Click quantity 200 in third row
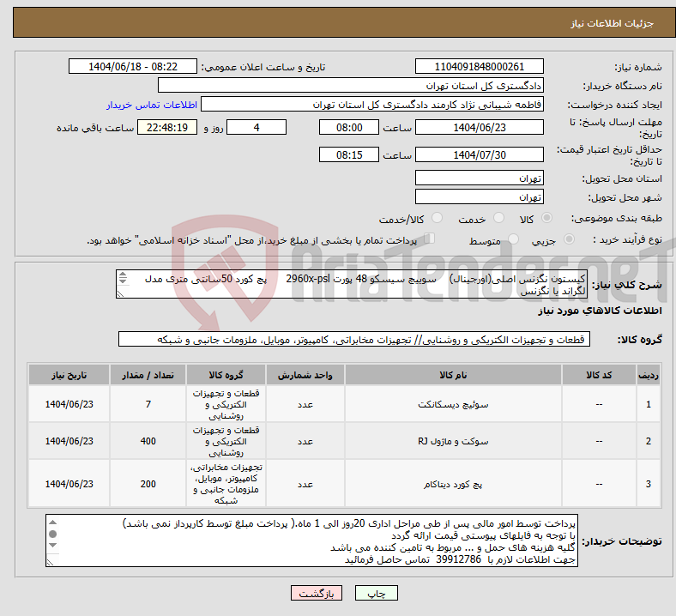The width and height of the screenshot is (676, 616). click(148, 484)
